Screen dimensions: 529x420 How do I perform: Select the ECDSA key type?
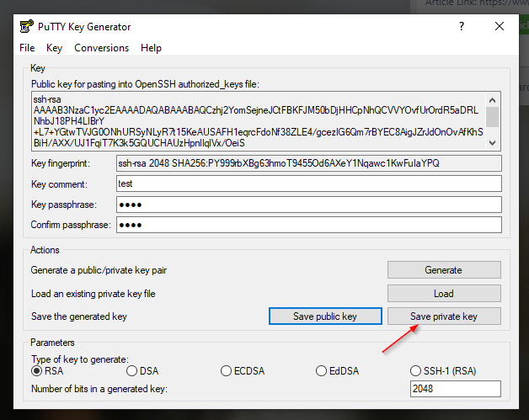coord(243,371)
